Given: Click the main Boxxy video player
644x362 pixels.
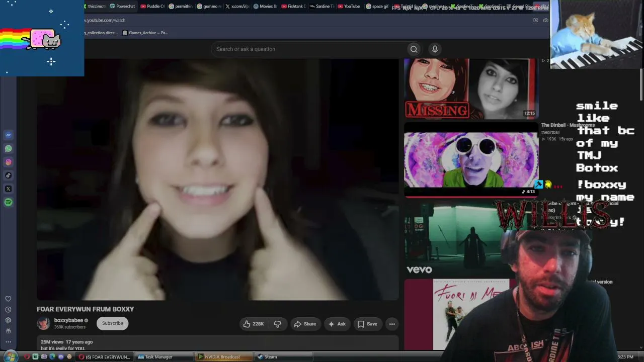Looking at the screenshot, I should [218, 179].
